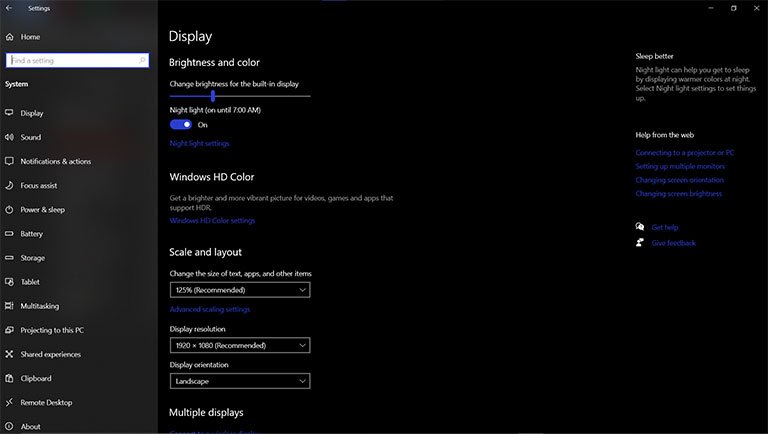Click the Notifications & actions icon
The width and height of the screenshot is (768, 434).
(9, 161)
